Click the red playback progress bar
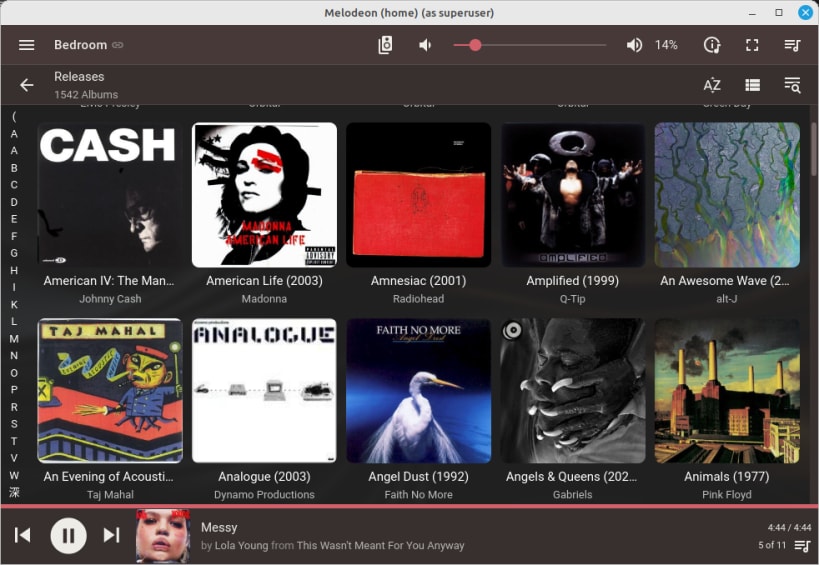This screenshot has height=565, width=819. (410, 506)
